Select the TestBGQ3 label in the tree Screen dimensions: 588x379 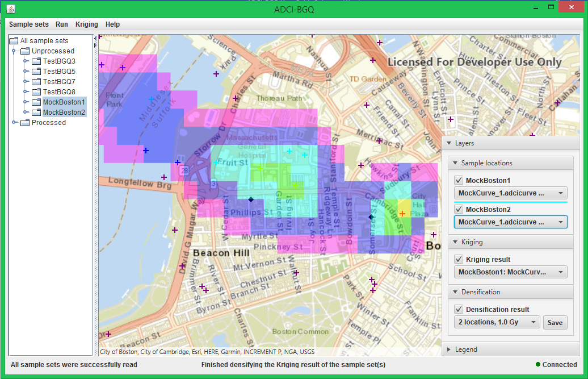click(x=59, y=61)
